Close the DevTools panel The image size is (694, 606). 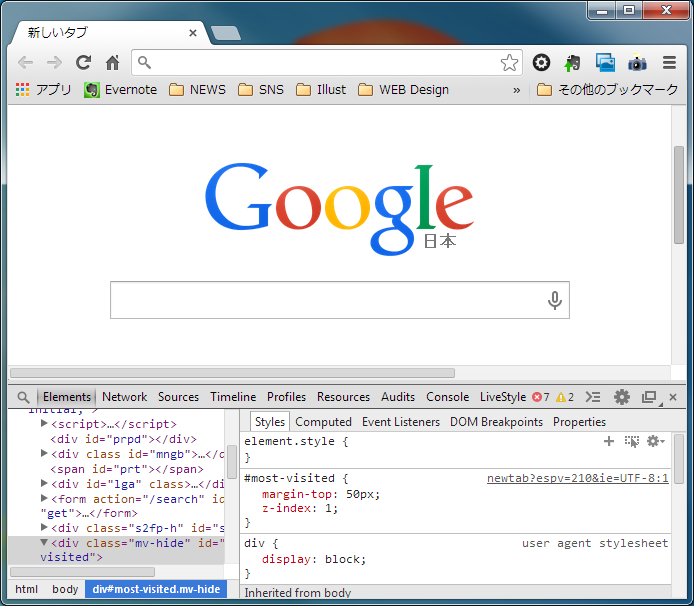click(673, 397)
